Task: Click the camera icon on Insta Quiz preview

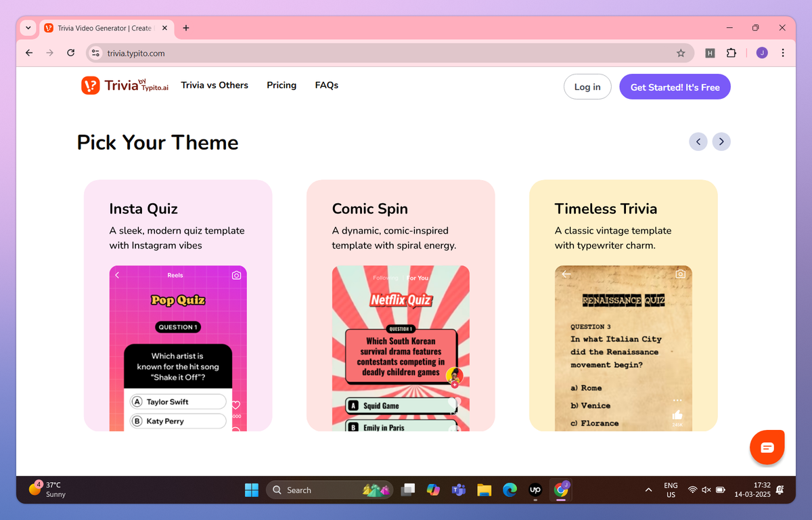Action: [235, 274]
